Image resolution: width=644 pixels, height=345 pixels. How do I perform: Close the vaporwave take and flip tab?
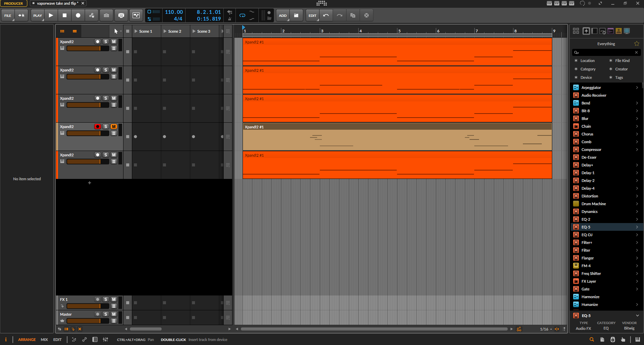[x=83, y=3]
